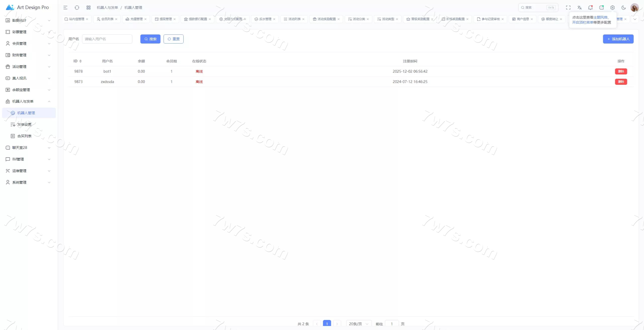Open the 20条/页 page size dropdown

(x=358, y=324)
